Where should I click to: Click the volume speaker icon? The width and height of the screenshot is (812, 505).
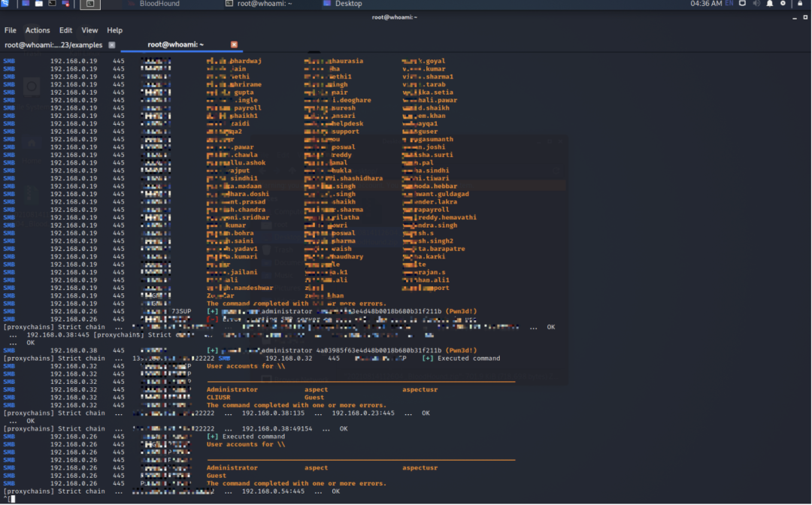[756, 4]
